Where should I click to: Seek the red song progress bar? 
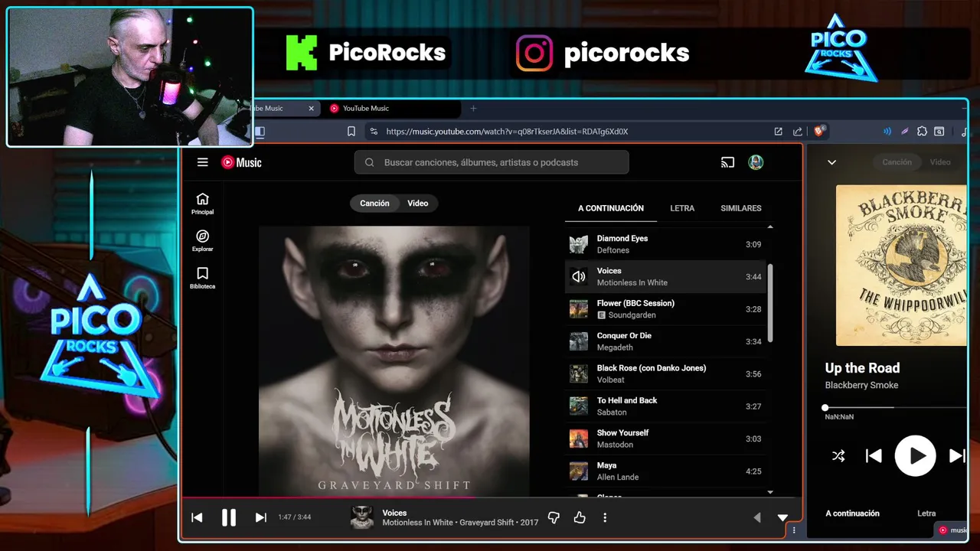(x=490, y=497)
